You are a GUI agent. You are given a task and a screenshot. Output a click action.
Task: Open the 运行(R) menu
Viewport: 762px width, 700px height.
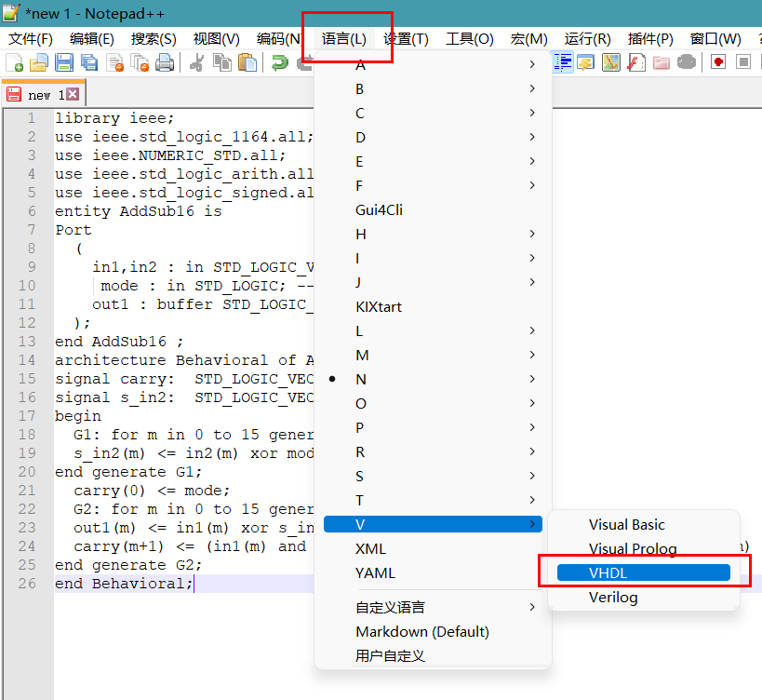(x=587, y=39)
